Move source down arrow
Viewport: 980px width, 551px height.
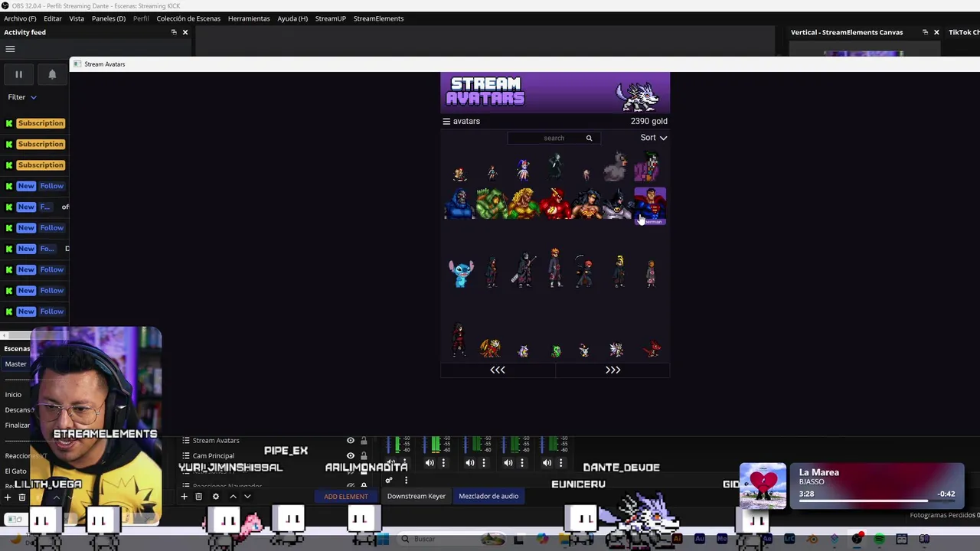tap(247, 497)
